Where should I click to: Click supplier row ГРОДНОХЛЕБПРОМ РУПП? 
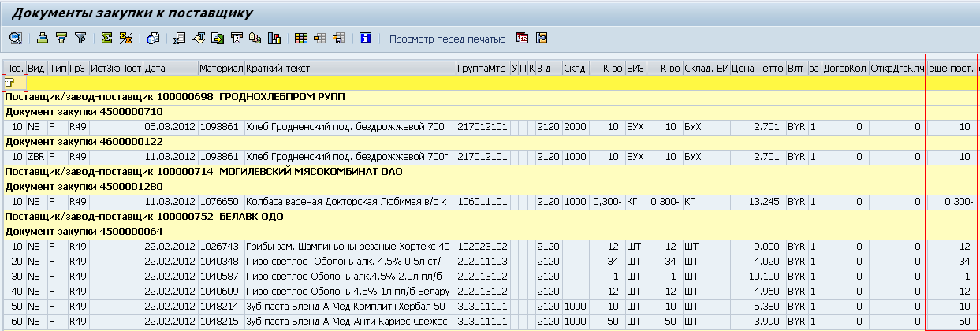click(490, 97)
